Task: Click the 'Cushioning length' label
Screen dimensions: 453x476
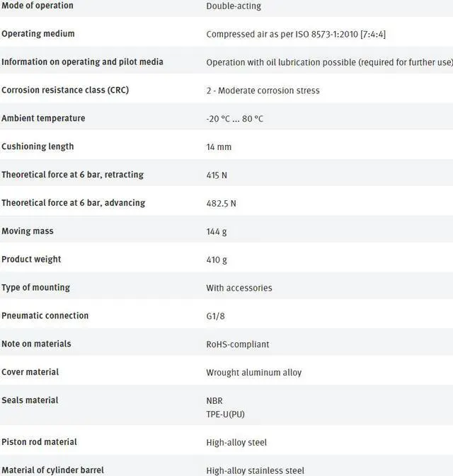Action: click(38, 146)
